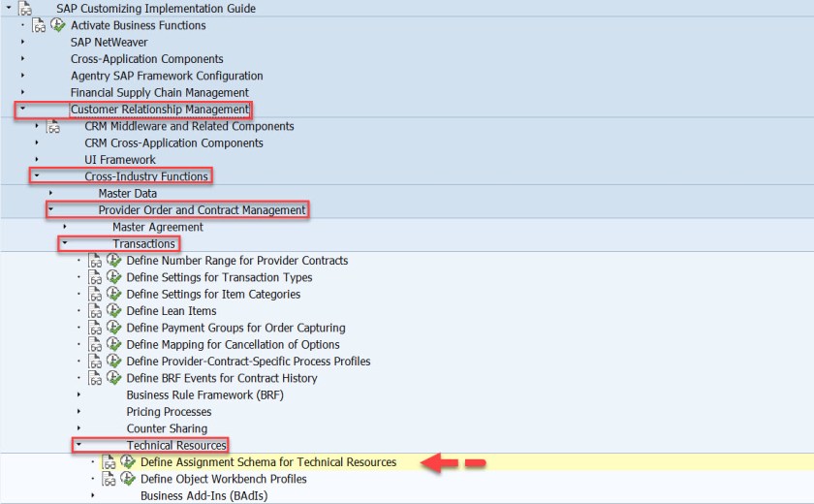Expand Business Rule Framework (BRF) node
This screenshot has height=504, width=814.
[x=78, y=394]
